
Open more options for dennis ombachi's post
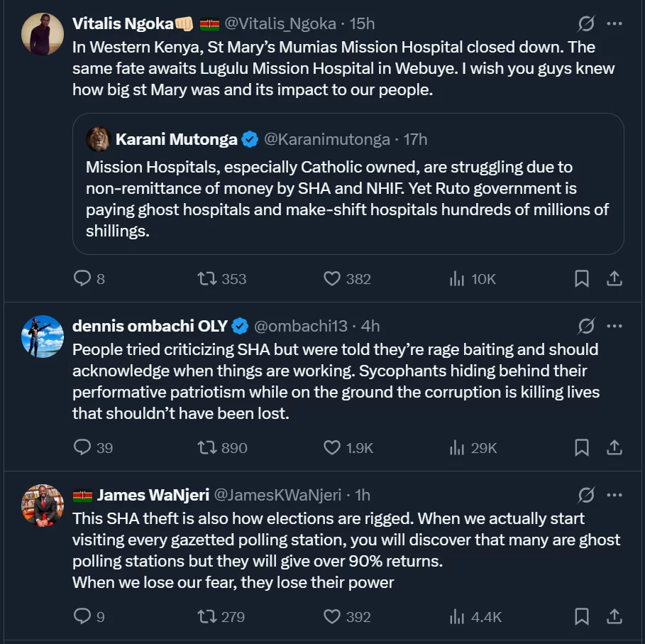click(x=614, y=326)
